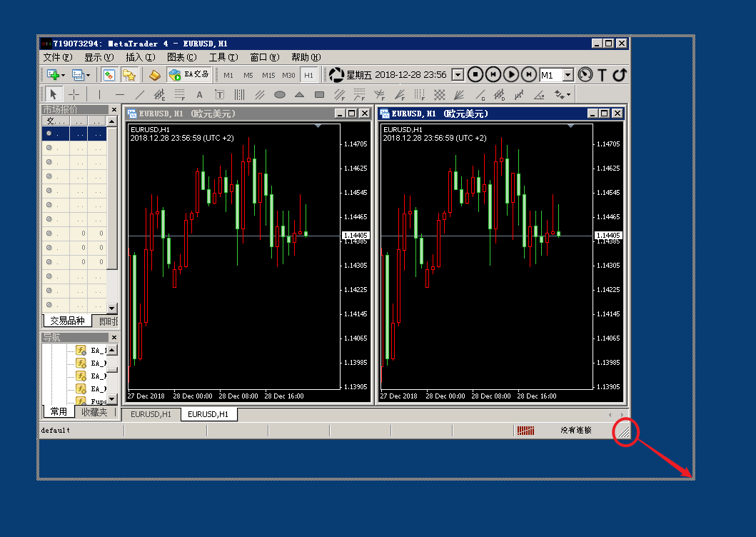Expand the date-time dropdown arrow
This screenshot has height=537, width=756.
(x=458, y=75)
